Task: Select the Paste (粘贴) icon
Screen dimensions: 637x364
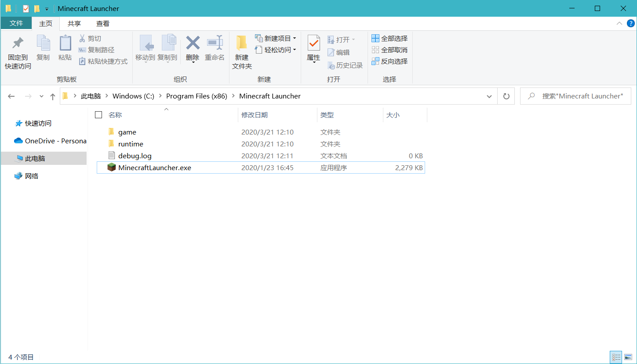Action: pyautogui.click(x=65, y=49)
